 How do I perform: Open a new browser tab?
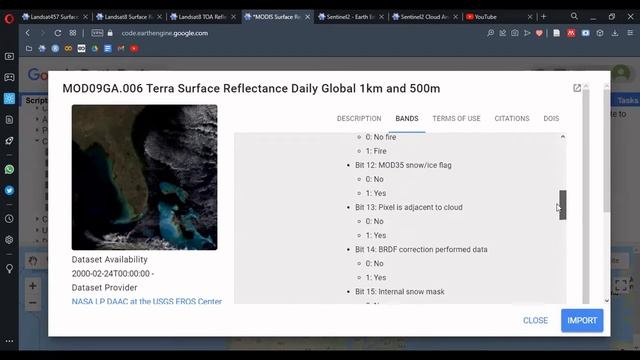[x=543, y=17]
